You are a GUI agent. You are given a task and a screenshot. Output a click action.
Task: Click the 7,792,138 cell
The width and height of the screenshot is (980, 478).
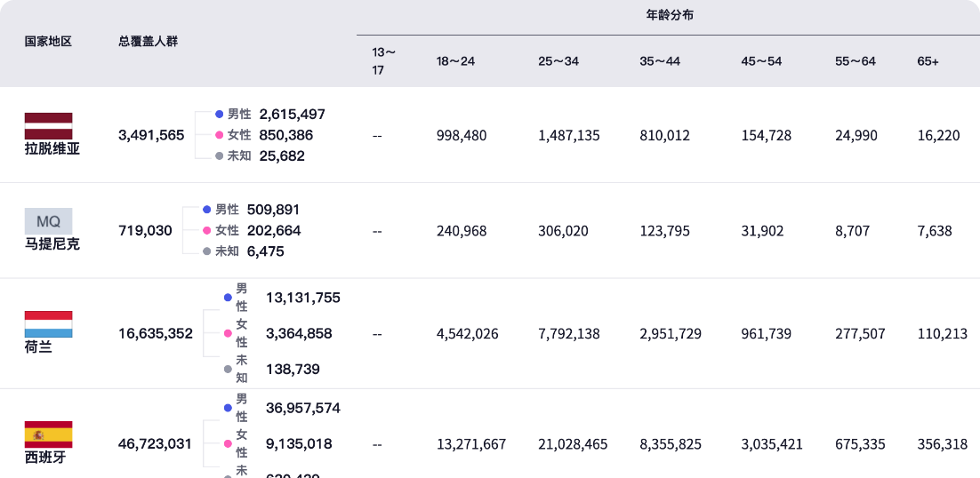(569, 334)
